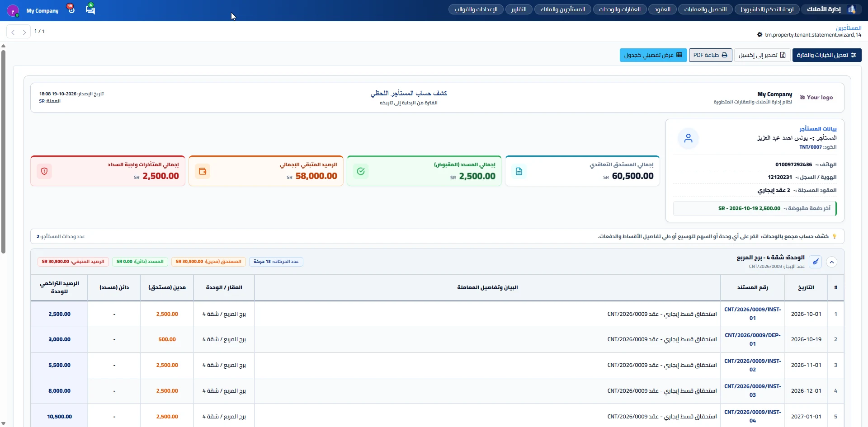Click عدد الحركات 13 حركة badge
Image resolution: width=868 pixels, height=427 pixels.
click(276, 262)
